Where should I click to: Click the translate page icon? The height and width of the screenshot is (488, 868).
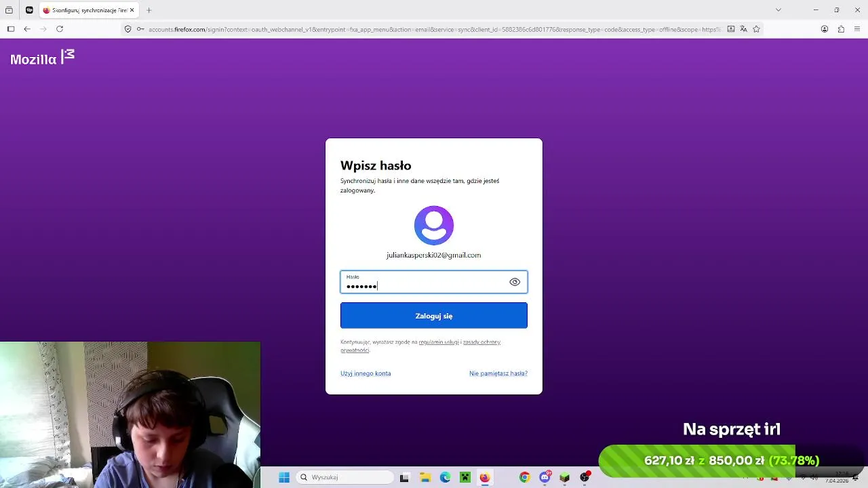click(743, 29)
